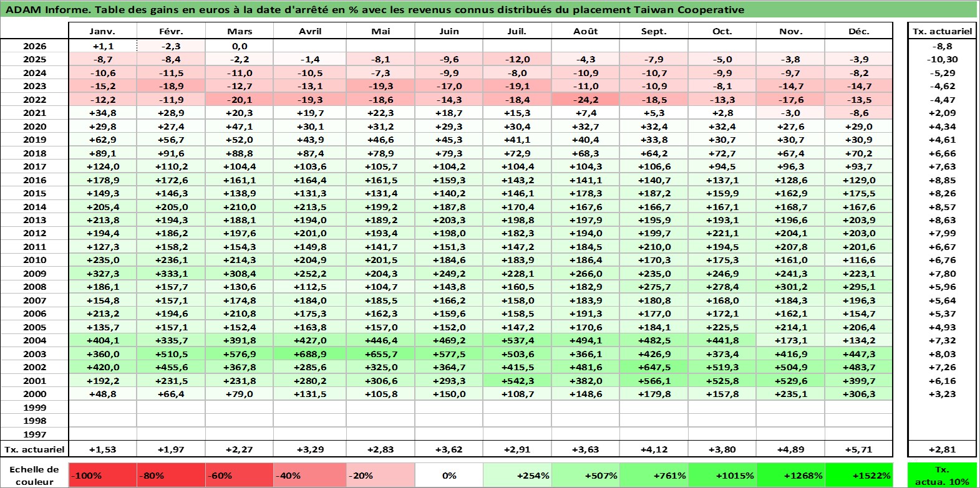This screenshot has width=980, height=488.
Task: Select the +761% green legend swatch
Action: coord(654,475)
